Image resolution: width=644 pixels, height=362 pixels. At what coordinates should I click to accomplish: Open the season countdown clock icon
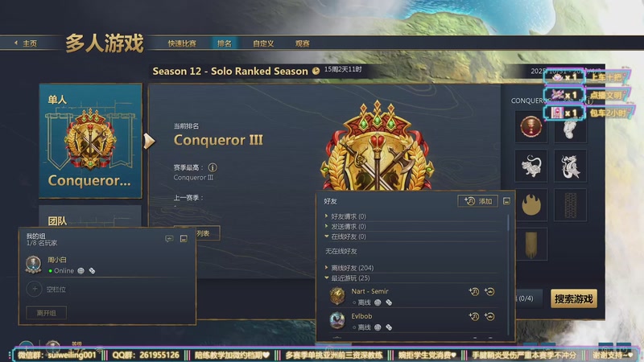(316, 71)
